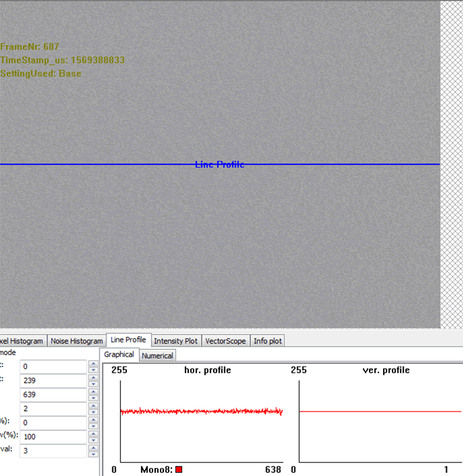Show the Numerical profile view
Viewport: 463px width, 476px height.
coord(158,356)
